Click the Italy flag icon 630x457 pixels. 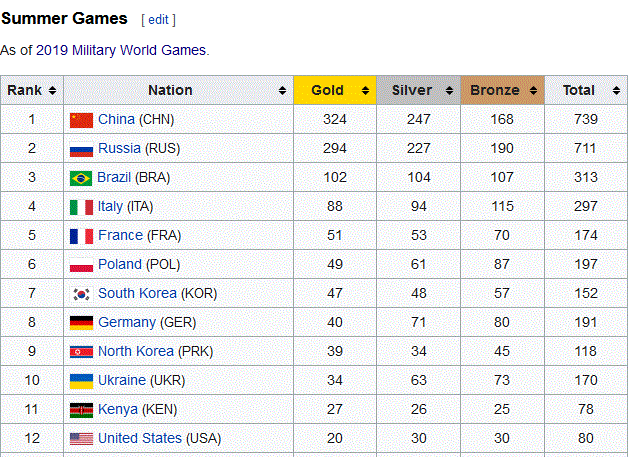[81, 207]
